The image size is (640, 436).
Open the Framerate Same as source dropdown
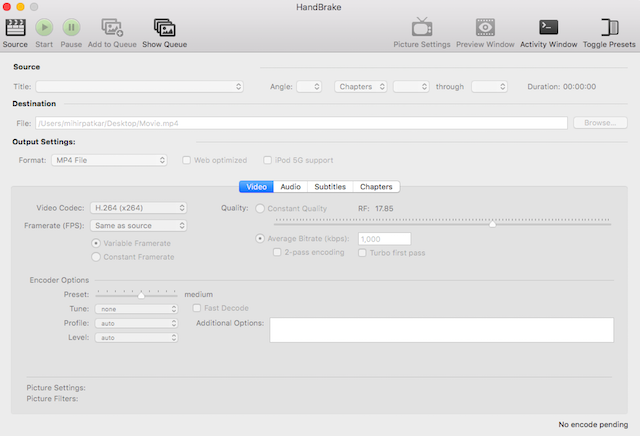pyautogui.click(x=138, y=225)
